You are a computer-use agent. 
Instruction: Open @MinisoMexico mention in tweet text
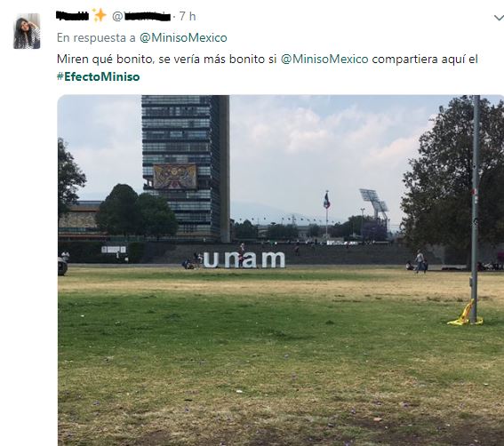324,60
